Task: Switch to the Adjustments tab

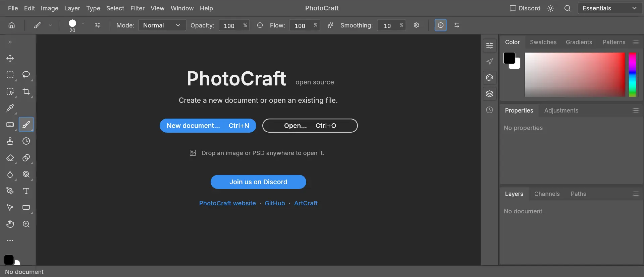Action: coord(561,111)
